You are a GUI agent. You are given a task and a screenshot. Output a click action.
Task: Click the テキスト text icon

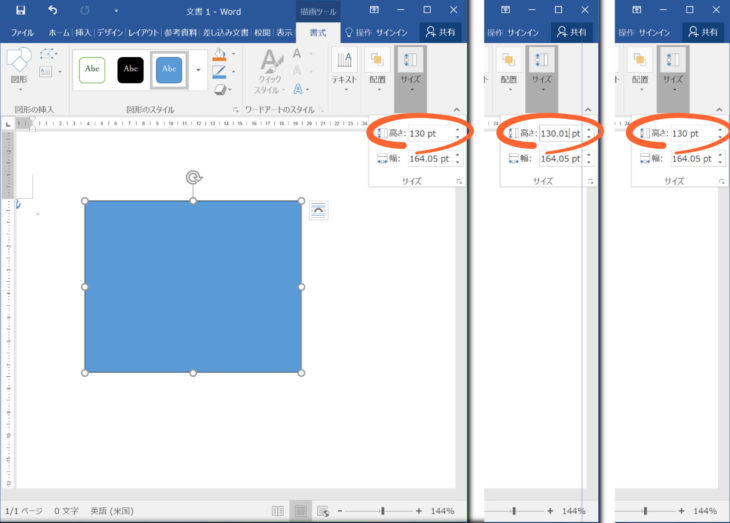tap(343, 66)
